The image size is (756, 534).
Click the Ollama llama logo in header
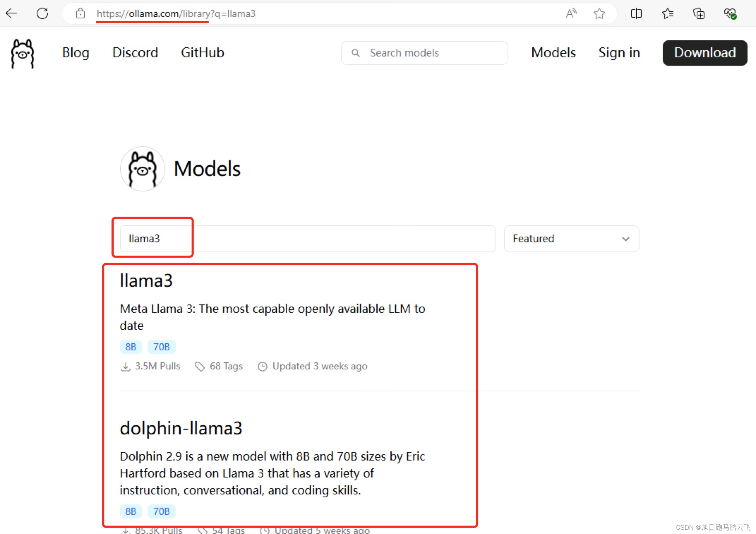[23, 53]
